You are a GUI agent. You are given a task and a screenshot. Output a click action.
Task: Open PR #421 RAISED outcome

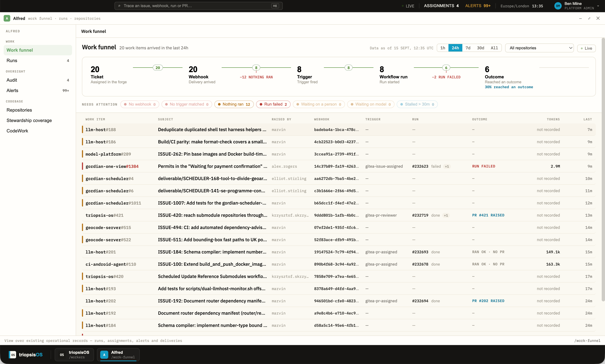pos(488,215)
